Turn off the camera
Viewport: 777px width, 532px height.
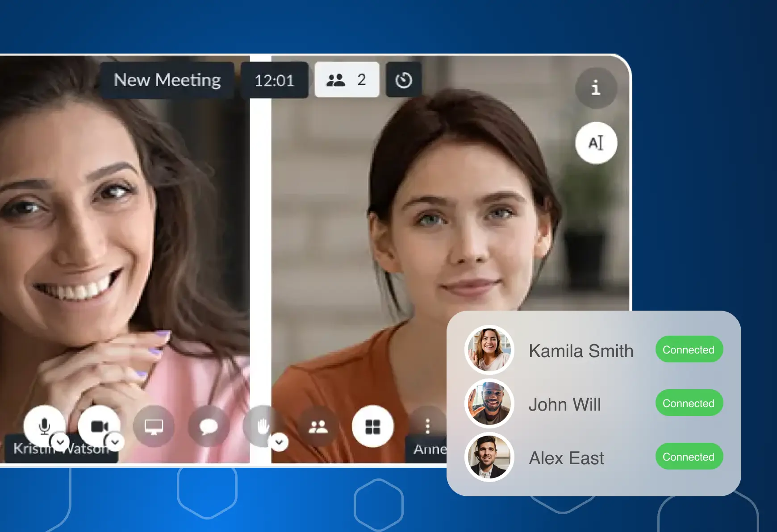click(x=98, y=425)
